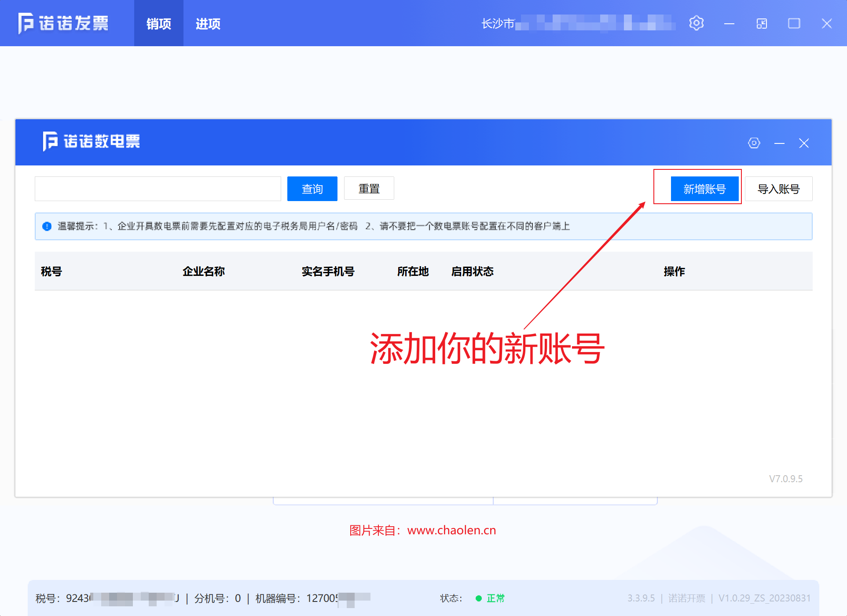Click the blue info icon in the 温馨提示 banner

pos(47,226)
